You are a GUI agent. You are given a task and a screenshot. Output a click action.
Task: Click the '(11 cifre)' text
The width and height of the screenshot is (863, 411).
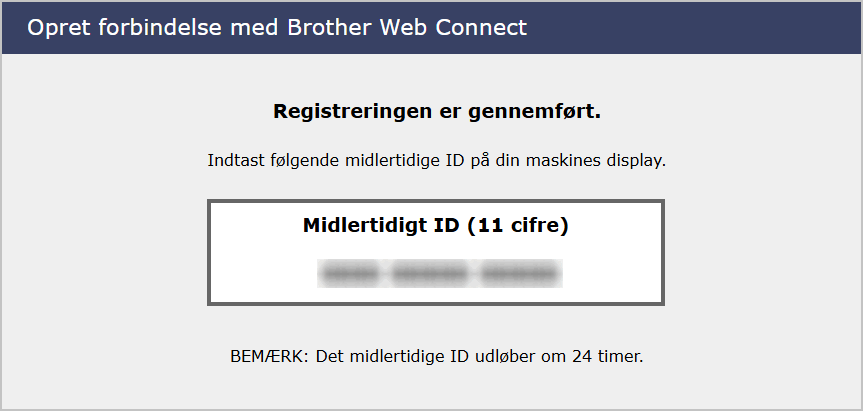(x=518, y=226)
